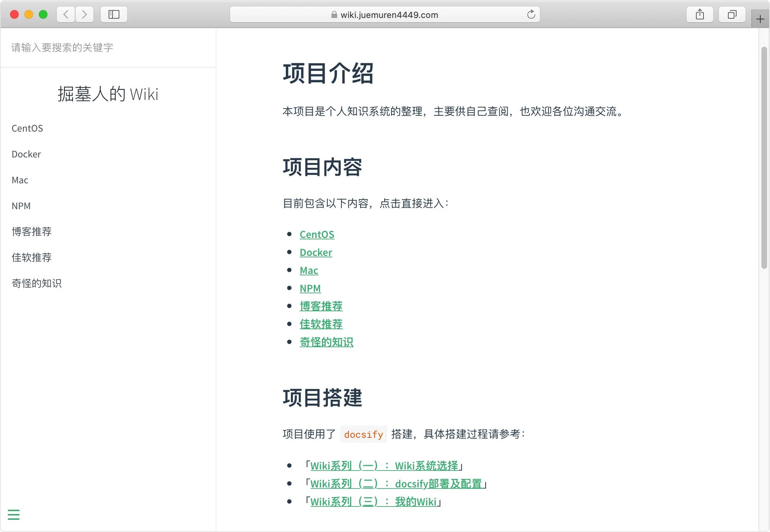Follow the CentOS link in content list
Screen dimensions: 770x532
(317, 234)
